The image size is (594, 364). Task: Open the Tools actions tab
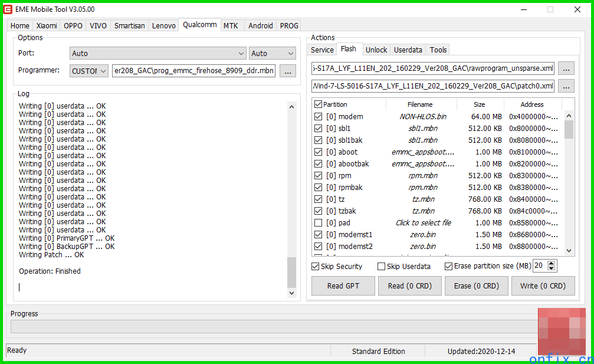point(438,50)
